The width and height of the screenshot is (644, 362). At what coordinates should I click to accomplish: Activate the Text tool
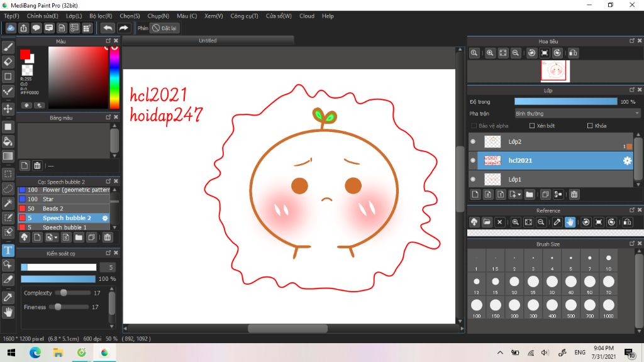(x=8, y=250)
